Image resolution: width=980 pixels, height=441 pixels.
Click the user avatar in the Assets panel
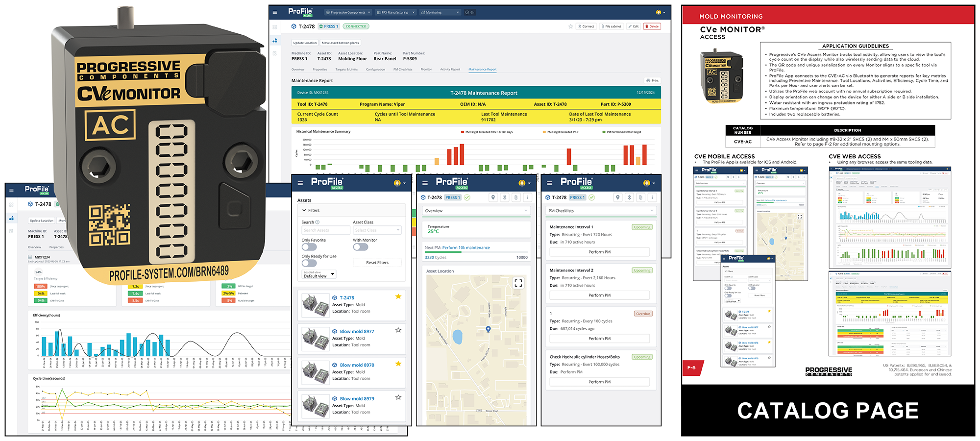pyautogui.click(x=397, y=183)
